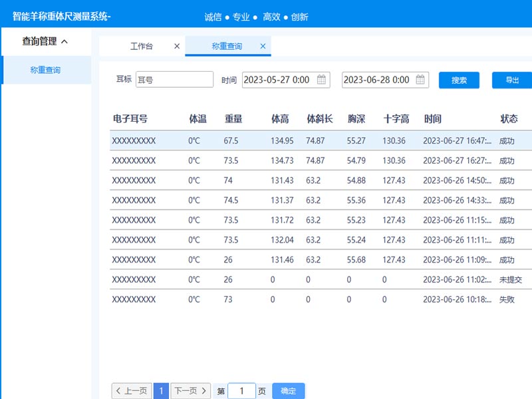532x399 pixels.
Task: Go to previous page with 上一页
Action: (x=131, y=391)
